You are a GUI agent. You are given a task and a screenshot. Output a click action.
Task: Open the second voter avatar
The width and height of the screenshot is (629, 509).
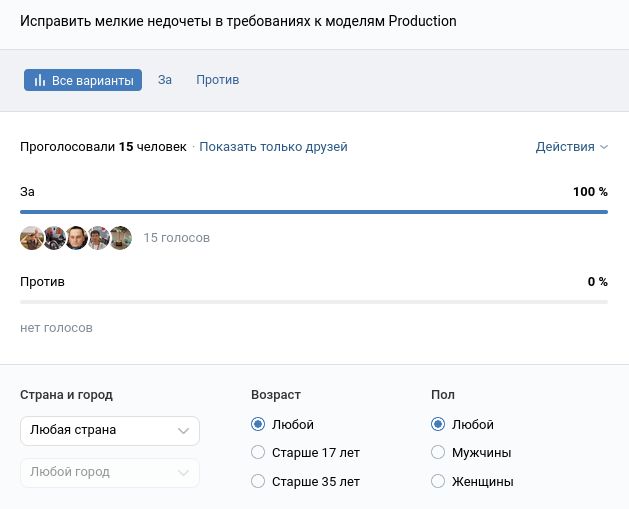(54, 238)
